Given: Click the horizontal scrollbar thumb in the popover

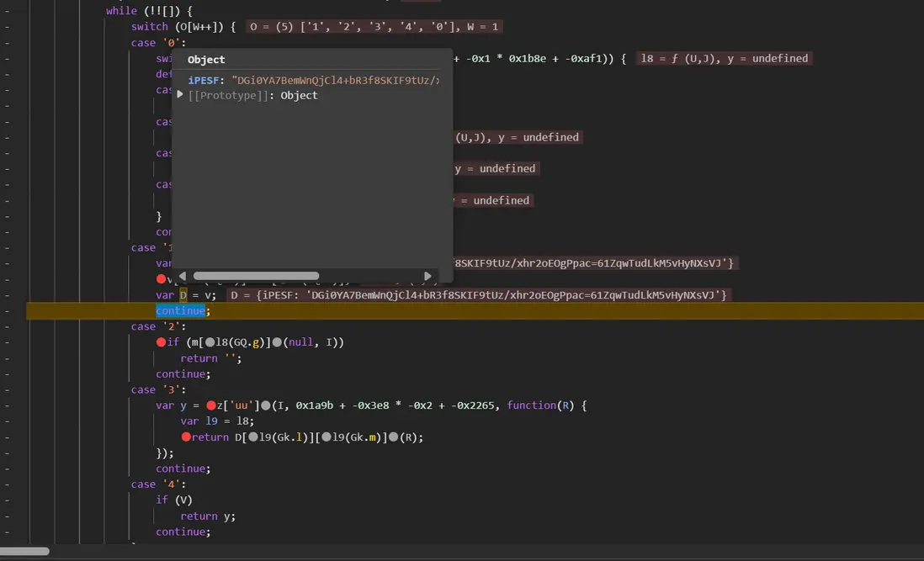Looking at the screenshot, I should pos(257,275).
